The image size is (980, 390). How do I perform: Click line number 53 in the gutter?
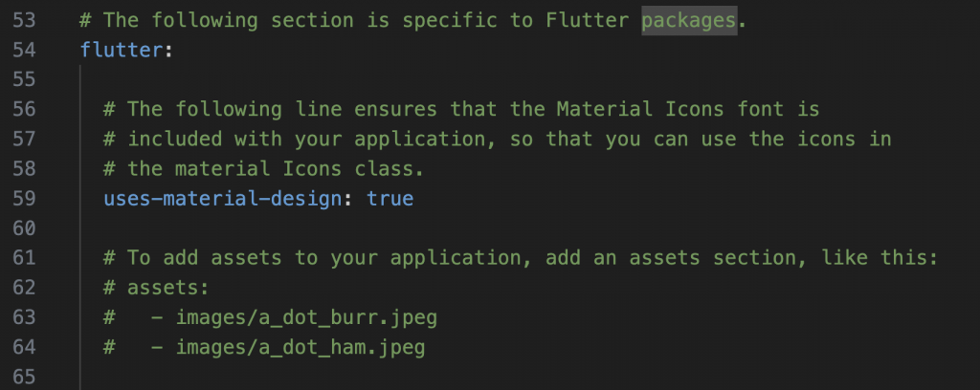(24, 20)
